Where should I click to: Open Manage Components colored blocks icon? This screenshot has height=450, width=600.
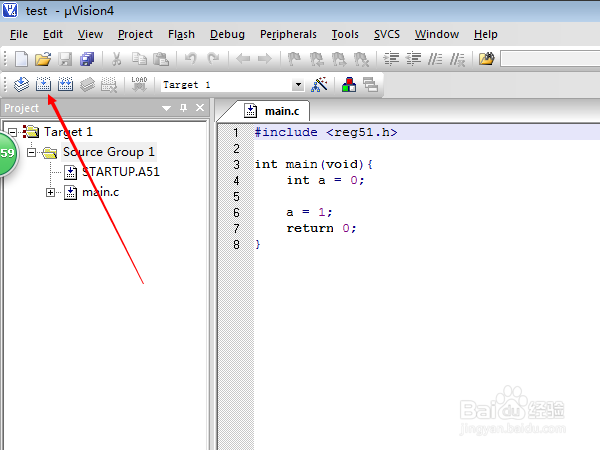[x=349, y=84]
